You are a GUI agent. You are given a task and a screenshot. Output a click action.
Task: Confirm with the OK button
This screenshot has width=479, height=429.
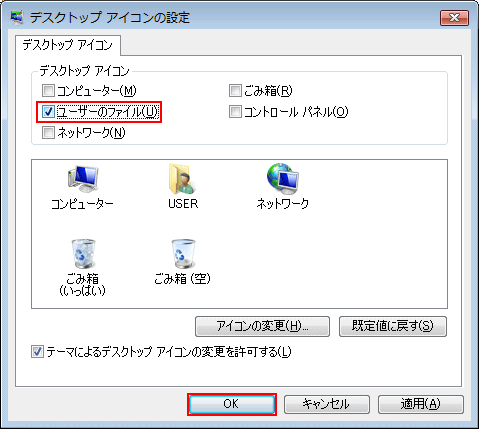pos(232,404)
